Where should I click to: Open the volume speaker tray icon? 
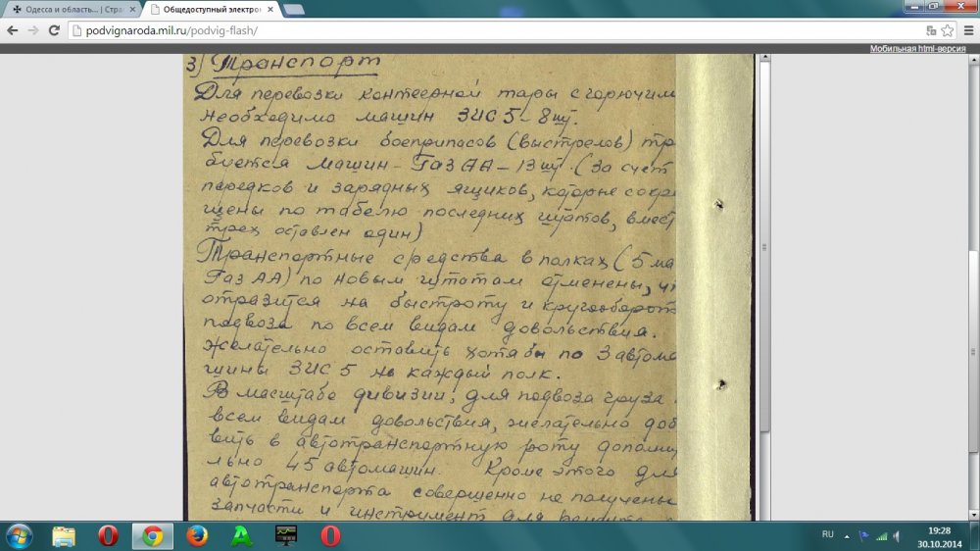(x=897, y=536)
